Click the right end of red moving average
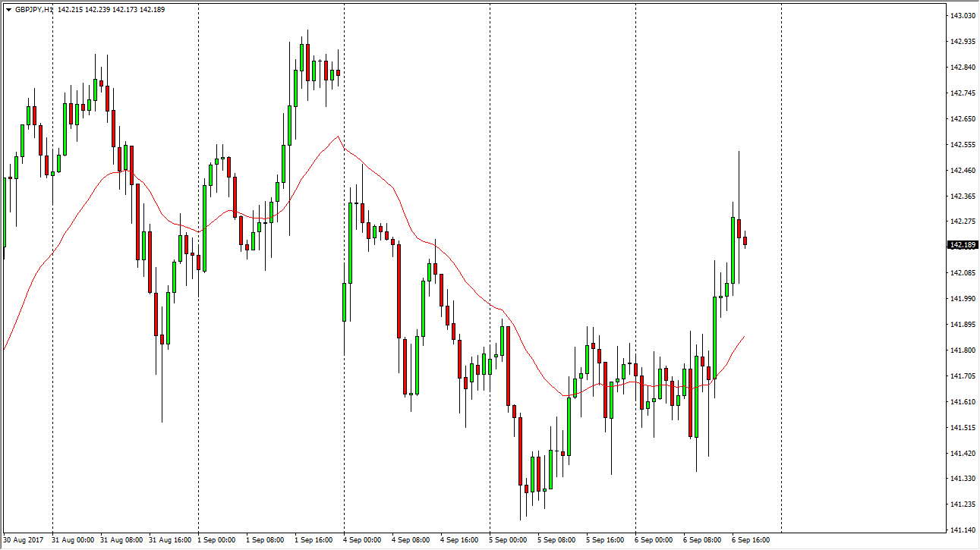The image size is (980, 550). click(743, 336)
